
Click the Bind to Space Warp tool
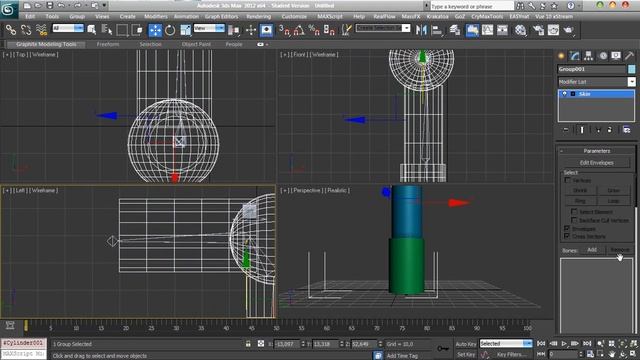click(x=41, y=30)
